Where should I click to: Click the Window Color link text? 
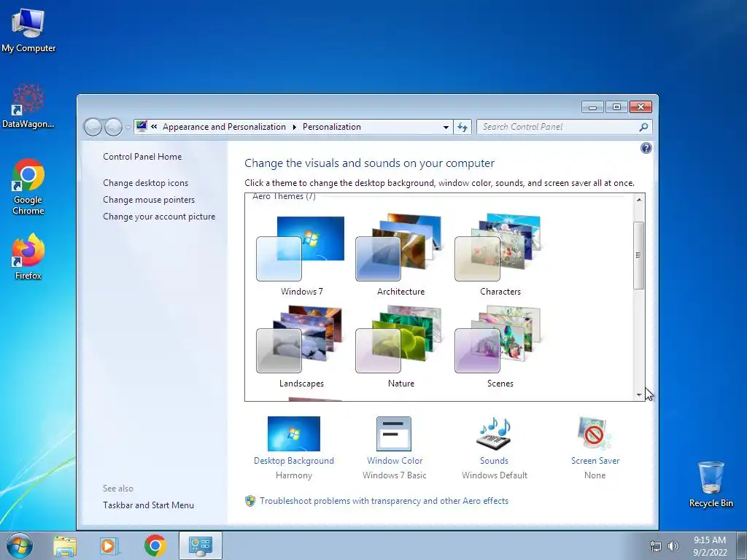pos(395,461)
